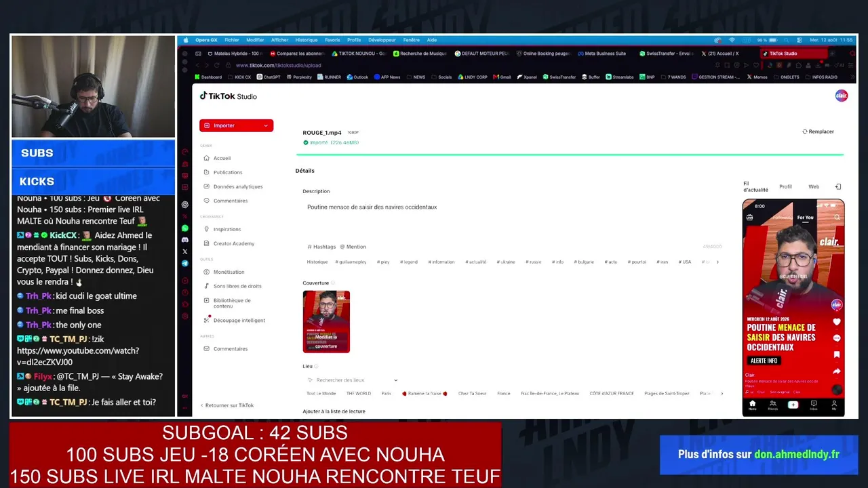Click the Home icon in phone preview

[x=752, y=405]
